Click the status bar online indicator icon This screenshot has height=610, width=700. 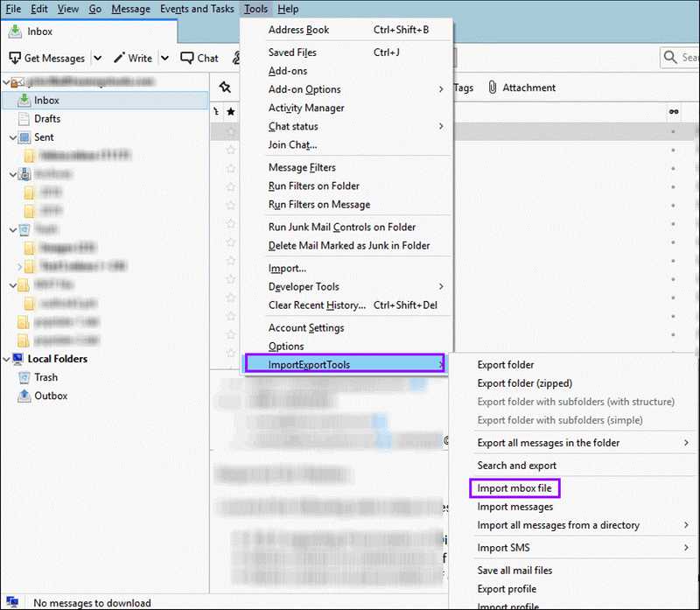coord(12,602)
